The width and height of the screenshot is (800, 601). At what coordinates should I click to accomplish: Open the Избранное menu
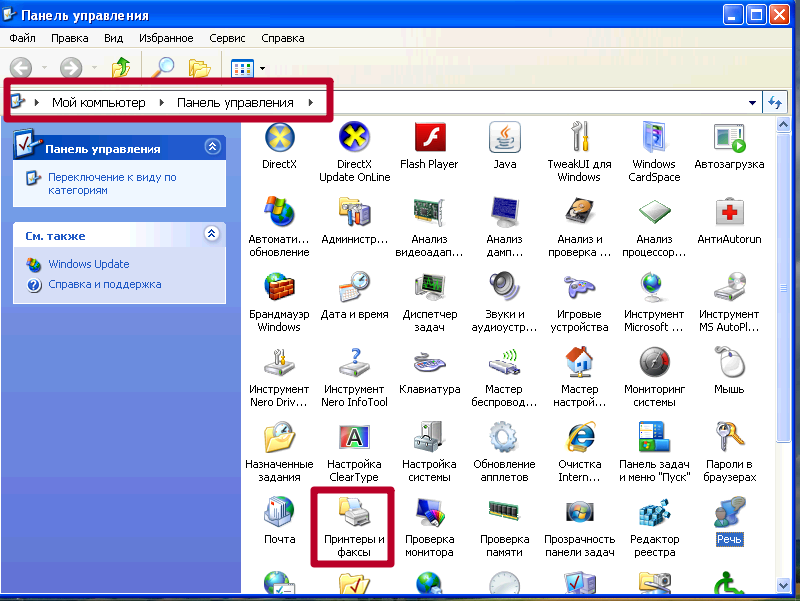pos(166,37)
